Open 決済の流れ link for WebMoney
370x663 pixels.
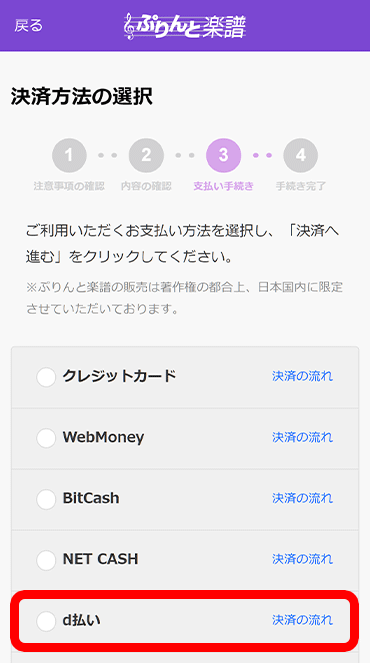(302, 437)
